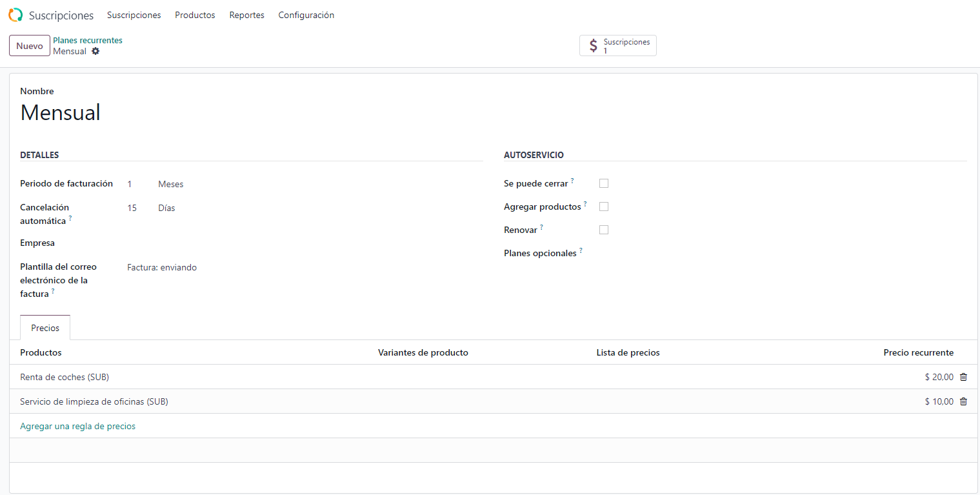This screenshot has height=495, width=980.
Task: Enable the Se puede cerrar checkbox
Action: (604, 183)
